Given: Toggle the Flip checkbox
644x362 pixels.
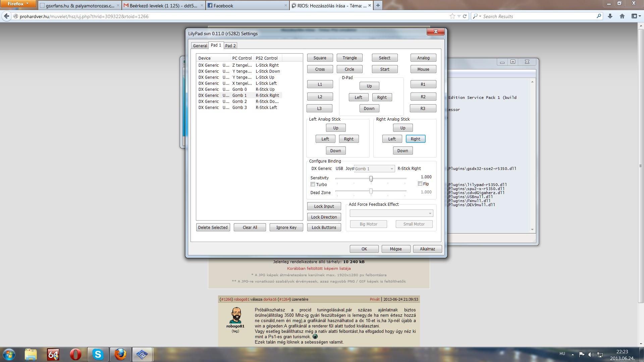Looking at the screenshot, I should pyautogui.click(x=420, y=184).
